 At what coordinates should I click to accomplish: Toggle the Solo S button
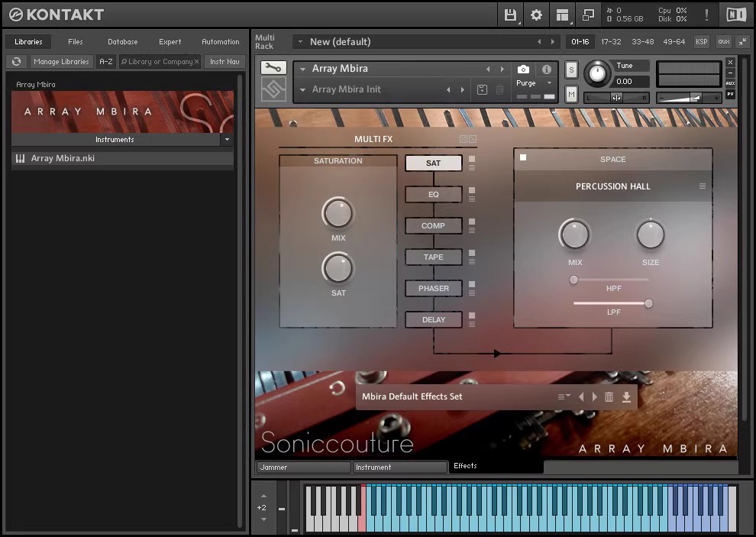click(571, 70)
